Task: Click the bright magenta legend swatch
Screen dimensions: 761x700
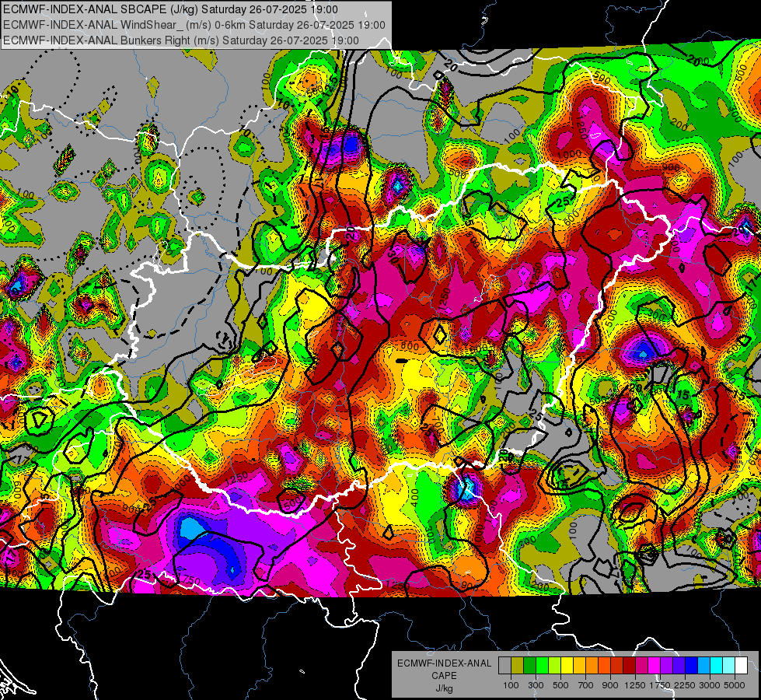Action: [x=655, y=666]
